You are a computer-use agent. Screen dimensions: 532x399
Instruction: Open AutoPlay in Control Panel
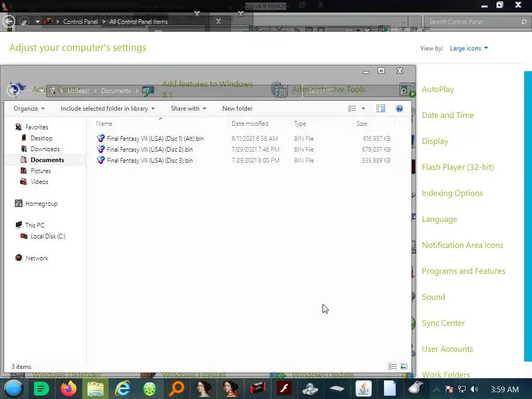pyautogui.click(x=437, y=89)
